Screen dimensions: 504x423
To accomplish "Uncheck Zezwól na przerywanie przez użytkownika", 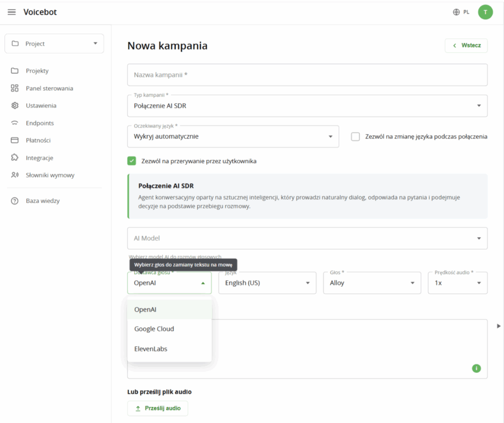I will tap(131, 161).
